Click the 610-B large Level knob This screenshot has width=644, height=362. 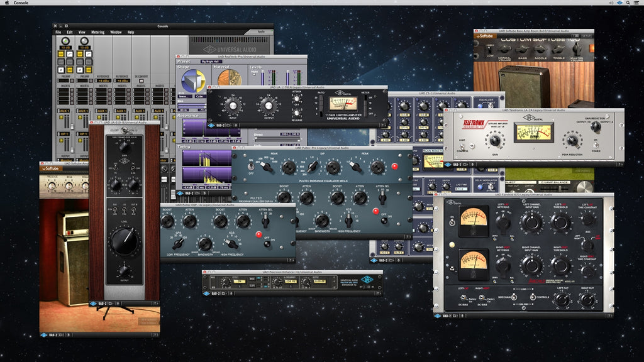click(125, 242)
